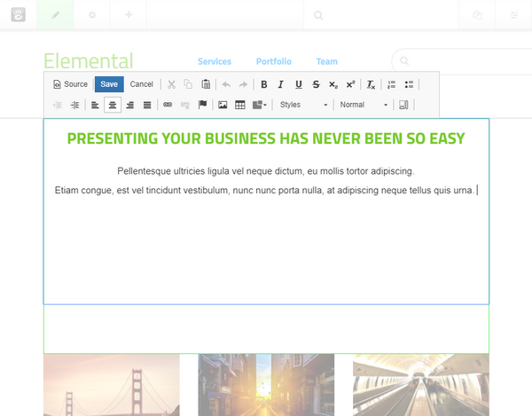
Task: Click the paste clipboard icon
Action: click(x=206, y=84)
